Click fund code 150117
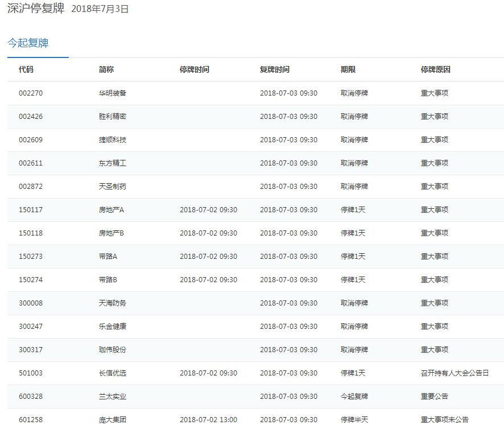This screenshot has height=425, width=504. (x=31, y=210)
